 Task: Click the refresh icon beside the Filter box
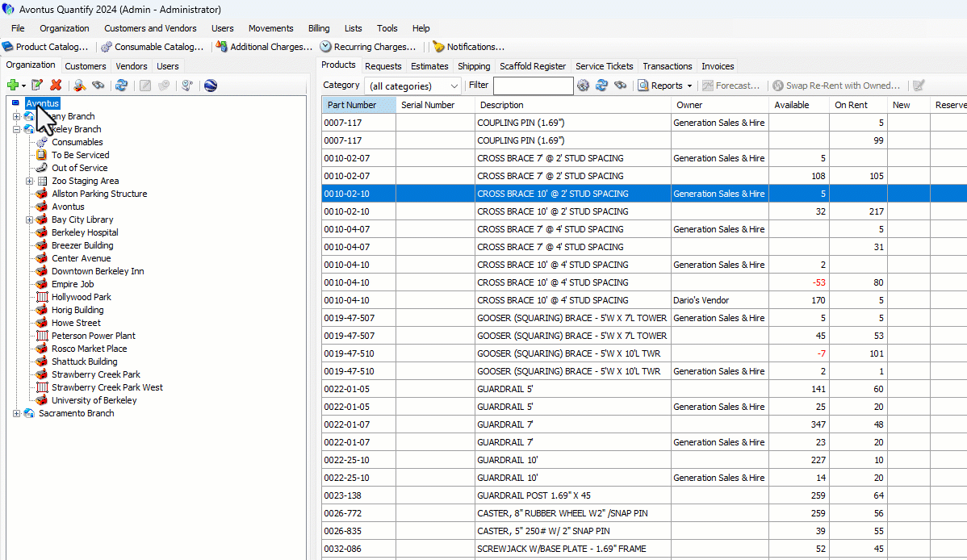point(601,86)
